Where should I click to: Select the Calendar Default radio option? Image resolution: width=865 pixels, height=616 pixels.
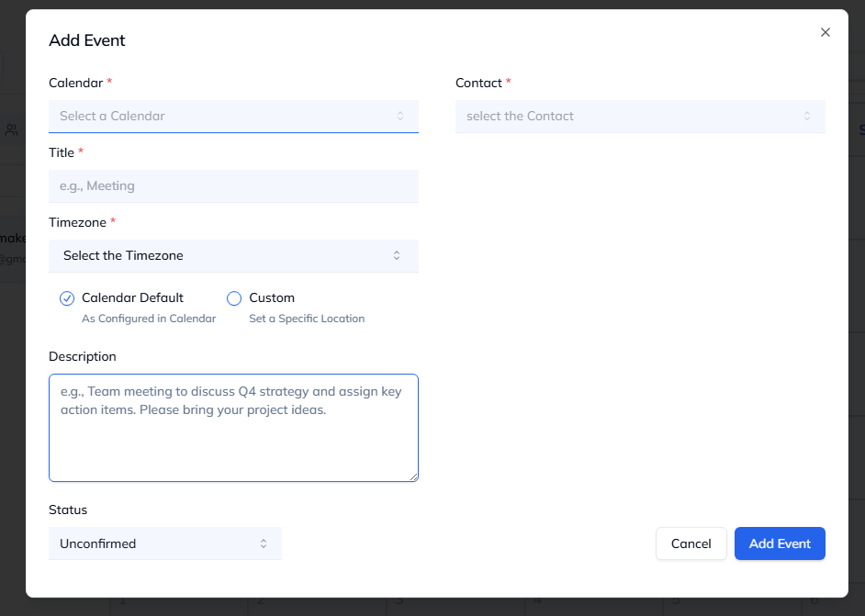click(67, 298)
